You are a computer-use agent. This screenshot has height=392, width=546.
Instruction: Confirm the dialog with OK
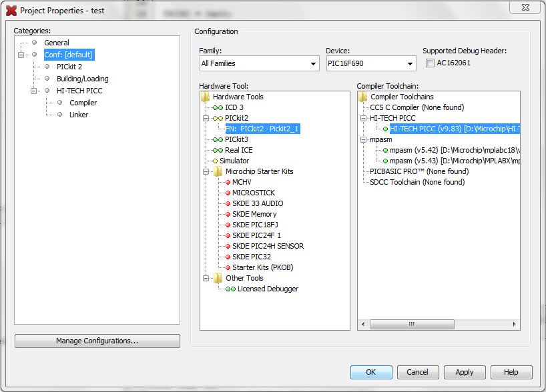click(x=371, y=372)
